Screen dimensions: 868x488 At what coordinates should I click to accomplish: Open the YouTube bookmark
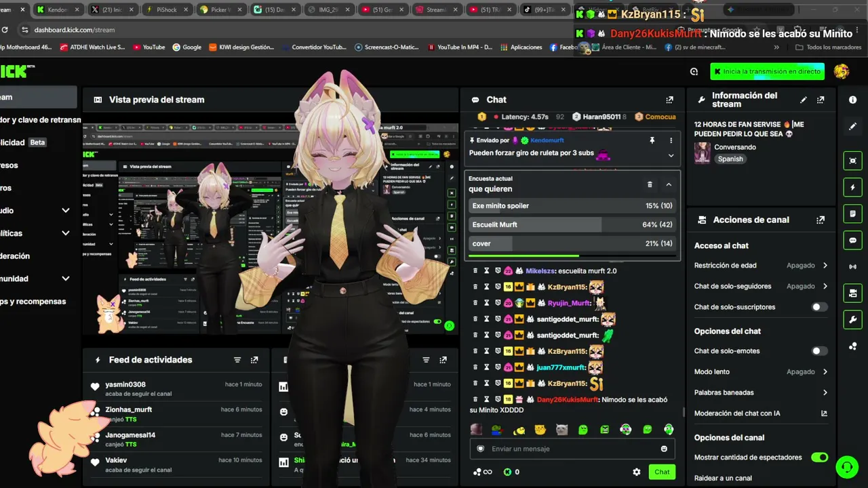coord(149,47)
